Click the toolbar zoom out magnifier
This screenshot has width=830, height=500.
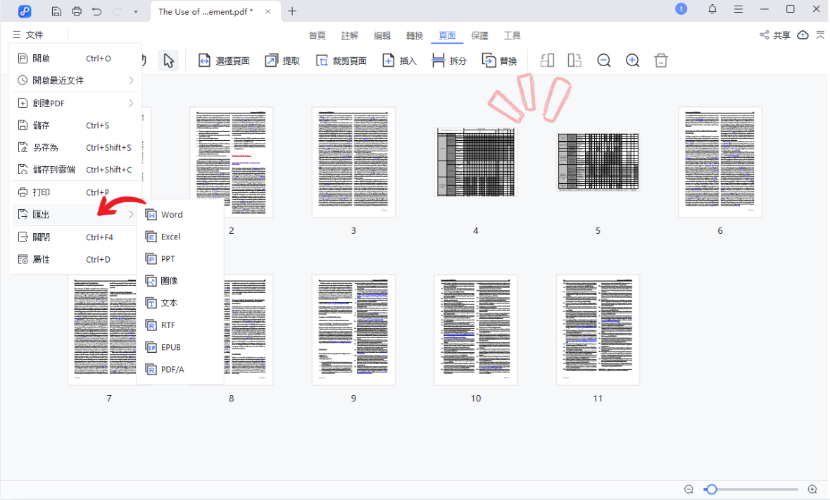[604, 61]
